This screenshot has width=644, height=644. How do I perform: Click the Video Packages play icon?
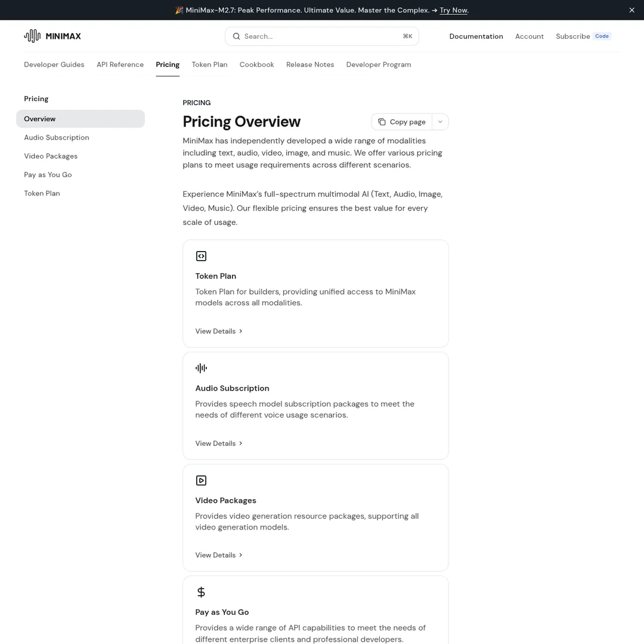click(201, 480)
